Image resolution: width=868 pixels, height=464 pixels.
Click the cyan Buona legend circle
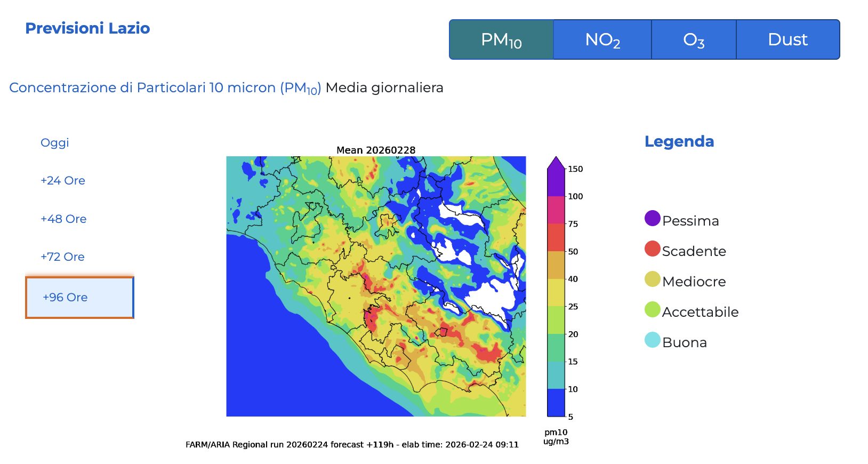click(653, 340)
